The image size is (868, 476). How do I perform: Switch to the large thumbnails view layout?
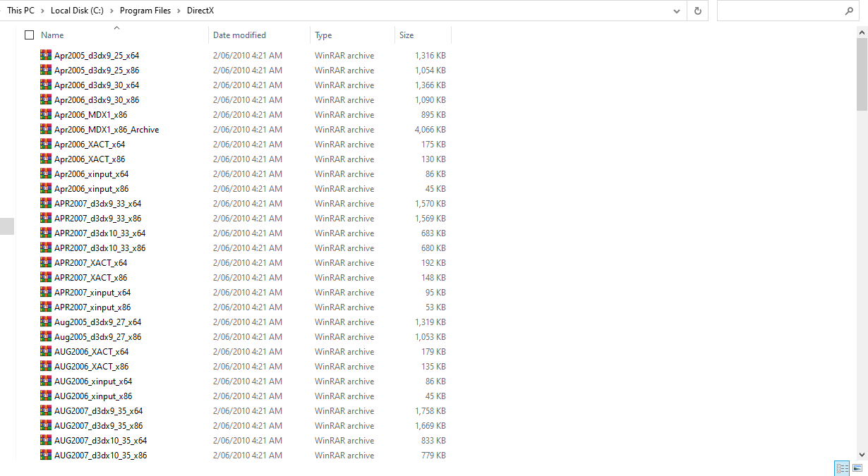857,468
